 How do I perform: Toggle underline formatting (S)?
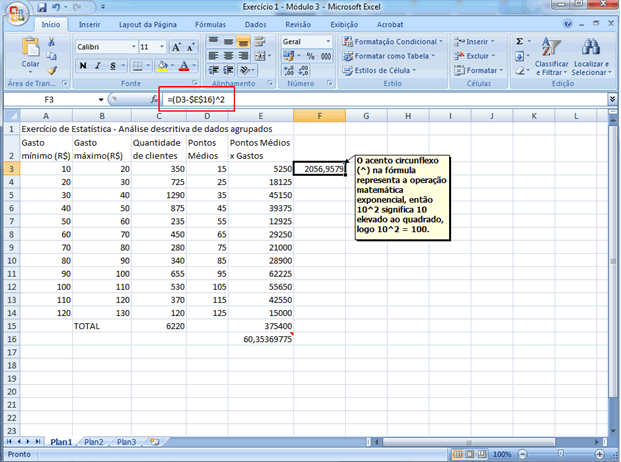[115, 66]
